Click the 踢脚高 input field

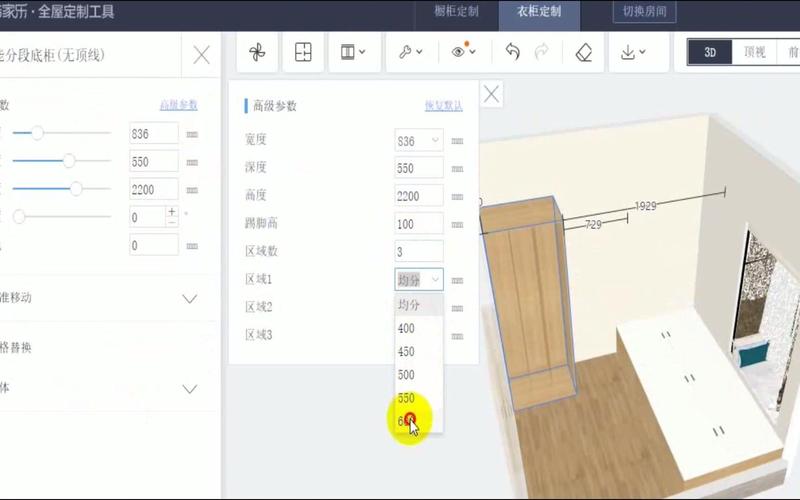[419, 224]
